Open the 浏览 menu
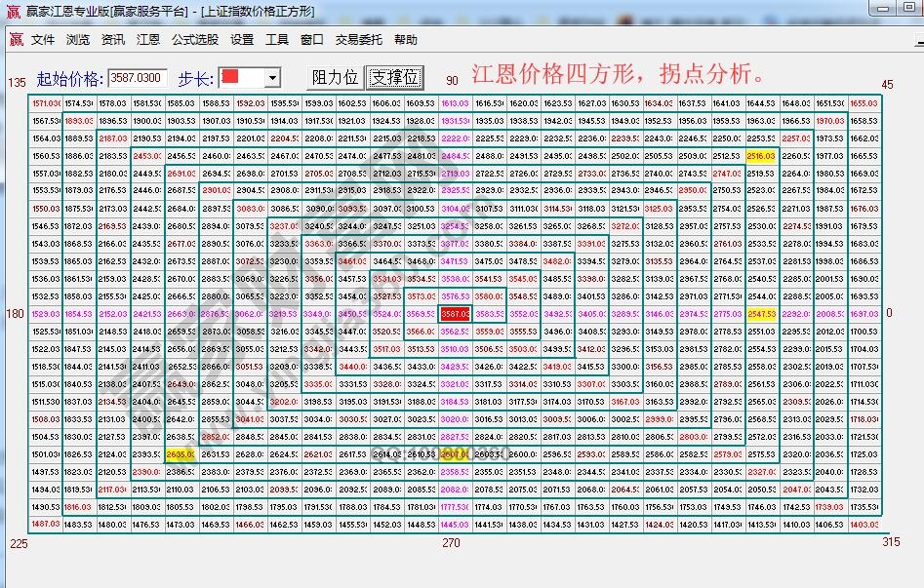This screenshot has width=924, height=588. pyautogui.click(x=75, y=40)
